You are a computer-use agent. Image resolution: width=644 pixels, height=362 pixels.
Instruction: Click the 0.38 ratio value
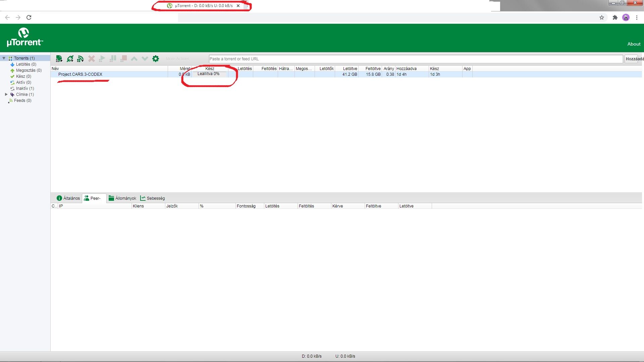390,74
